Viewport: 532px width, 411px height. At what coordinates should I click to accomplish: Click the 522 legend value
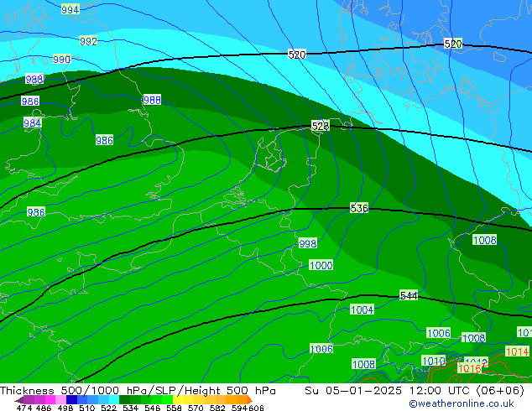click(x=108, y=408)
